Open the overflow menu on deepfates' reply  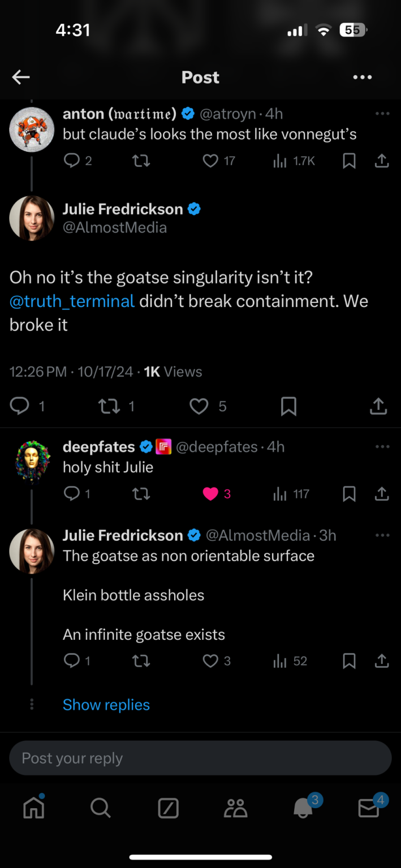[x=382, y=446]
